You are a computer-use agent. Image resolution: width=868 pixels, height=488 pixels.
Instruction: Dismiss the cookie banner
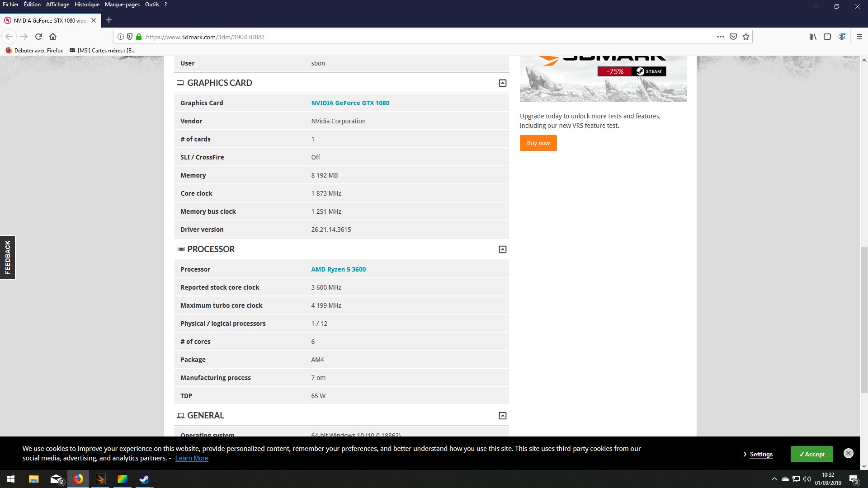(849, 453)
